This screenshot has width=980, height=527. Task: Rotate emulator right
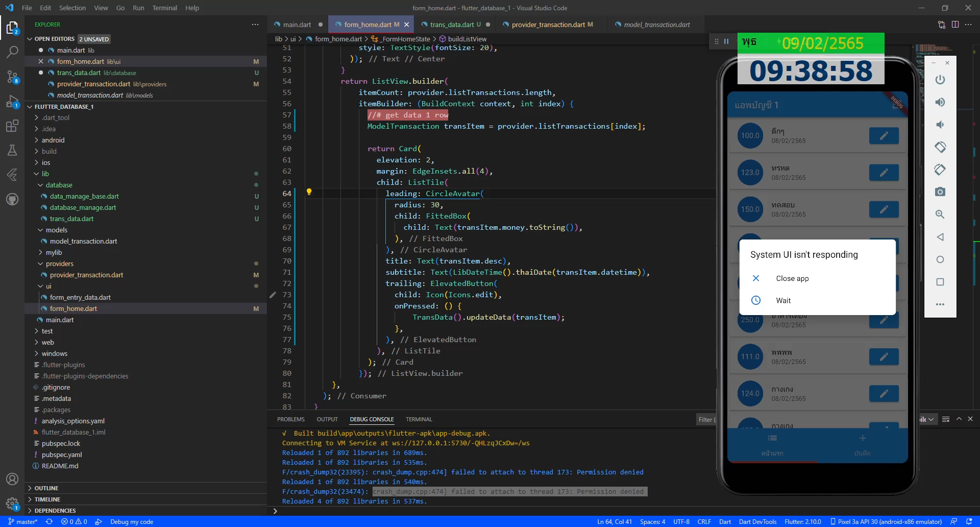click(x=940, y=170)
